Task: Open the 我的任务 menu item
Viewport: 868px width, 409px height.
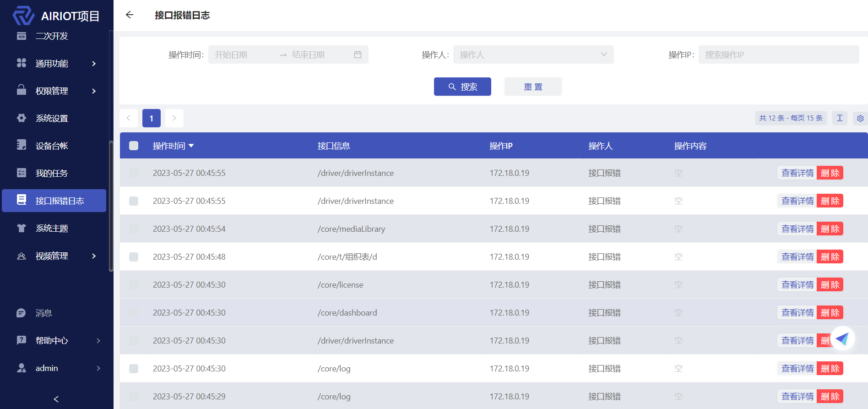Action: (x=54, y=173)
